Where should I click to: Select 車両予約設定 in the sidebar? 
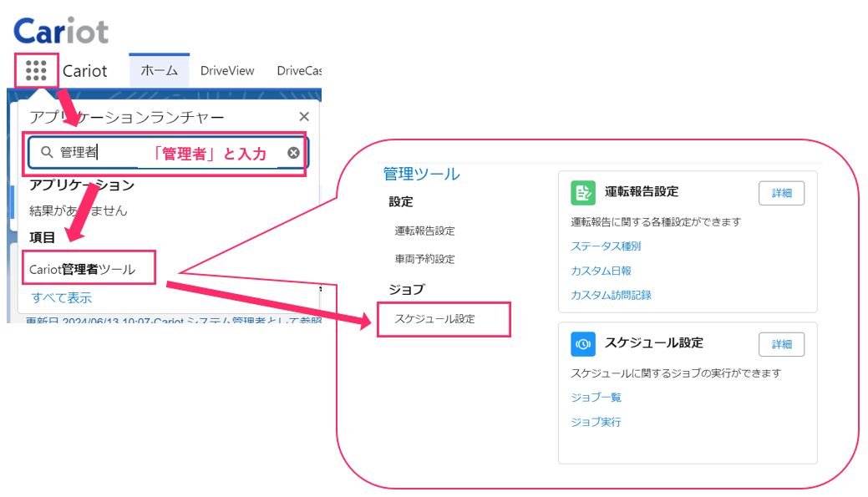click(424, 259)
